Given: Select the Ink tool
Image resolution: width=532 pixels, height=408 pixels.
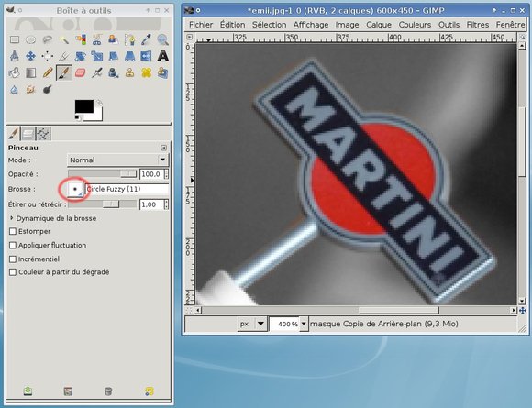Looking at the screenshot, I should (x=114, y=72).
